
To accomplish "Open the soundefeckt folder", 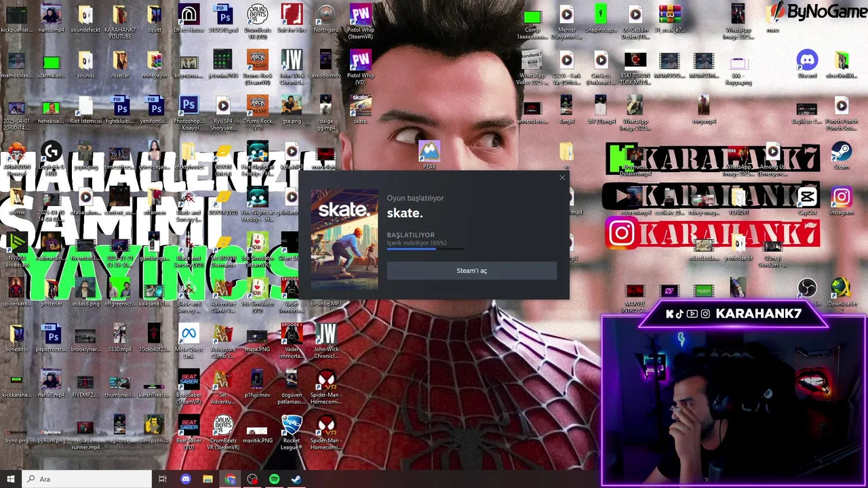I will pos(85,19).
